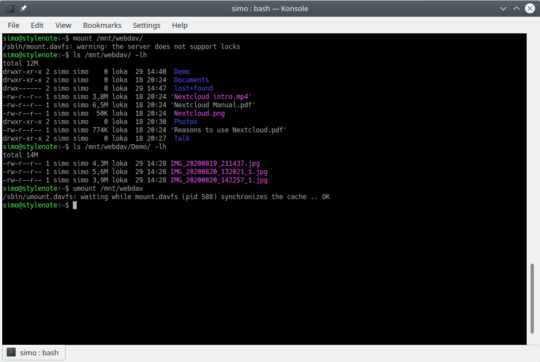Viewport: 540px width, 362px height.
Task: Maximize the Konsole window
Action: pos(516,8)
